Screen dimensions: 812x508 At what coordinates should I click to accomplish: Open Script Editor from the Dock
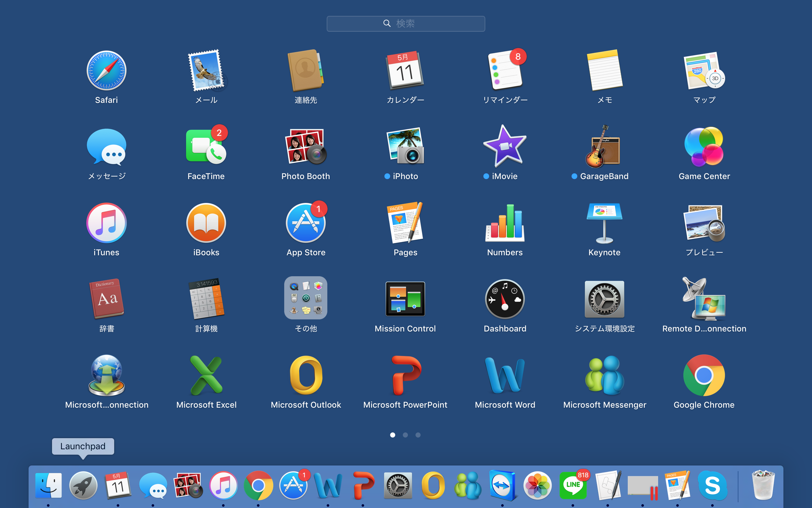pyautogui.click(x=608, y=485)
